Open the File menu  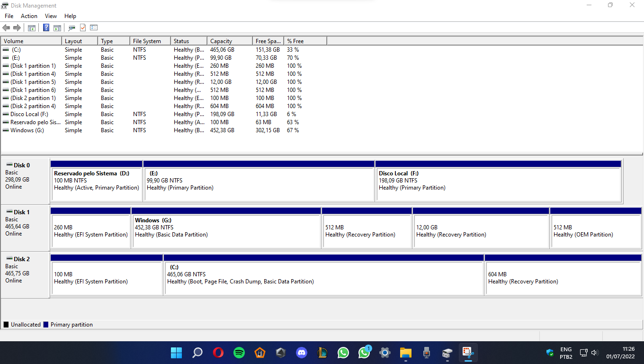pyautogui.click(x=9, y=16)
